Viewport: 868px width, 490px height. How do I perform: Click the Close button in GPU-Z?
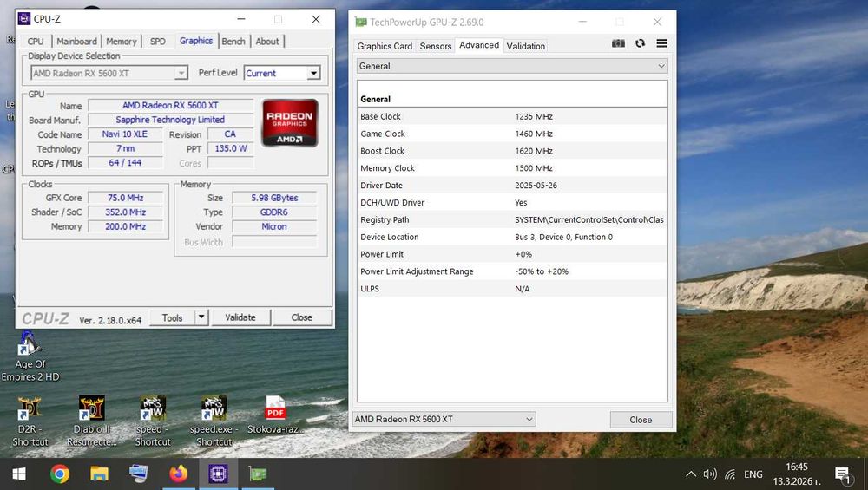coord(641,420)
